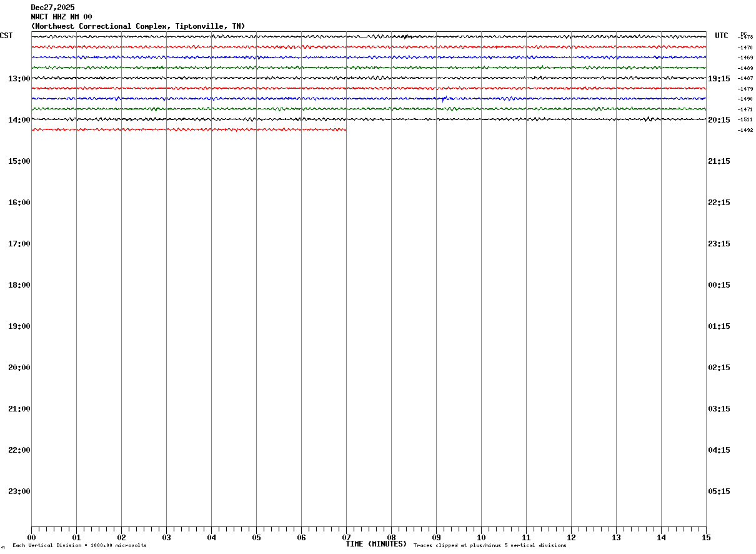The height and width of the screenshot is (554, 756).
Task: Click the '15' minute axis tick label
Action: tap(706, 538)
